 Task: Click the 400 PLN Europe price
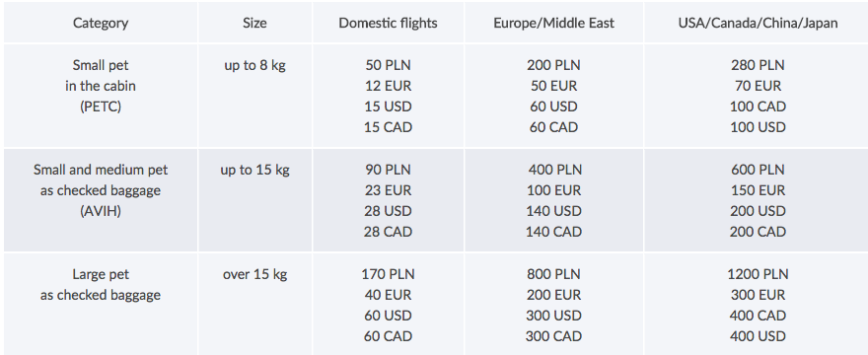click(x=554, y=170)
